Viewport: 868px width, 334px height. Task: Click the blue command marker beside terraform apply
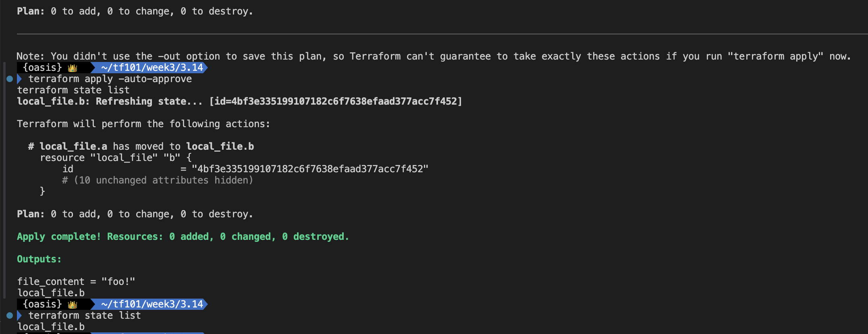coord(10,79)
